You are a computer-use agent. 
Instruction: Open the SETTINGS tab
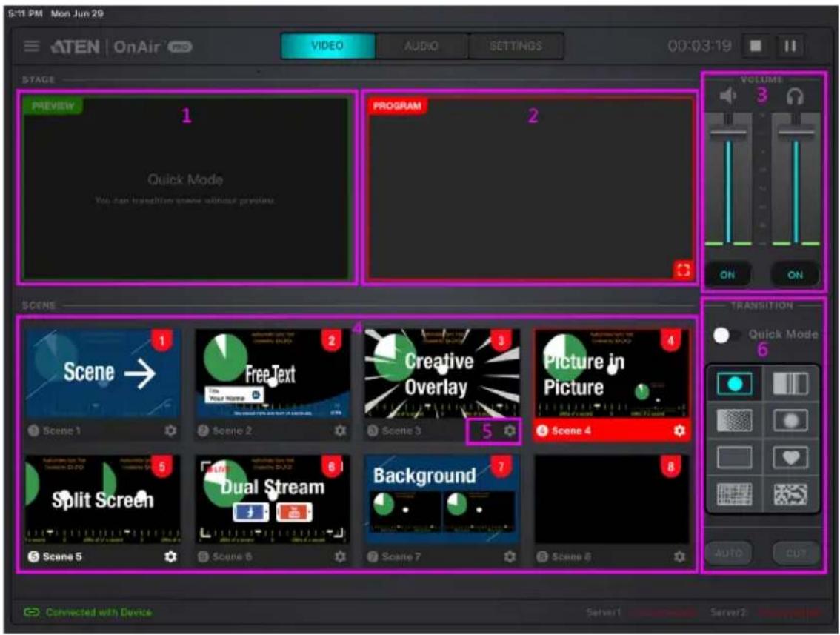[x=516, y=46]
